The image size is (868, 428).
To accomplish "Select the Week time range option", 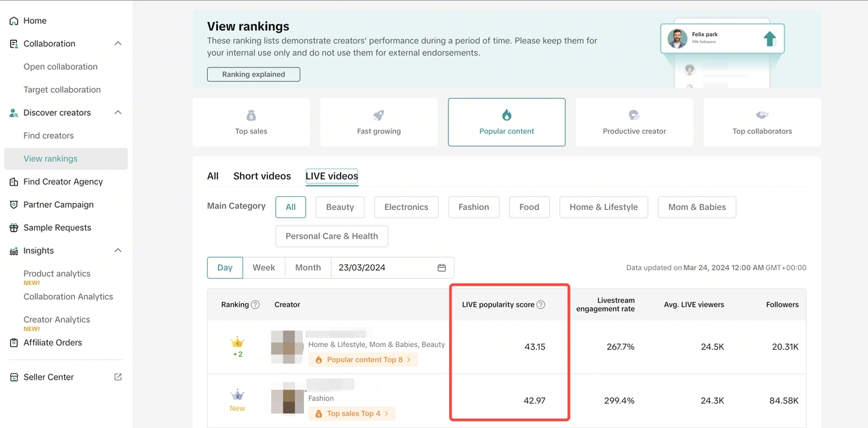I will click(264, 268).
